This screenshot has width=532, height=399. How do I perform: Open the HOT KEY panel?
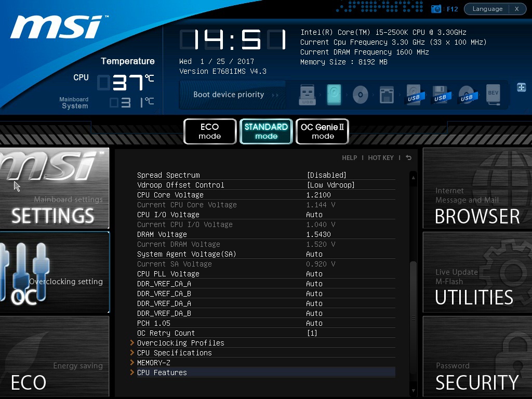[x=381, y=158]
